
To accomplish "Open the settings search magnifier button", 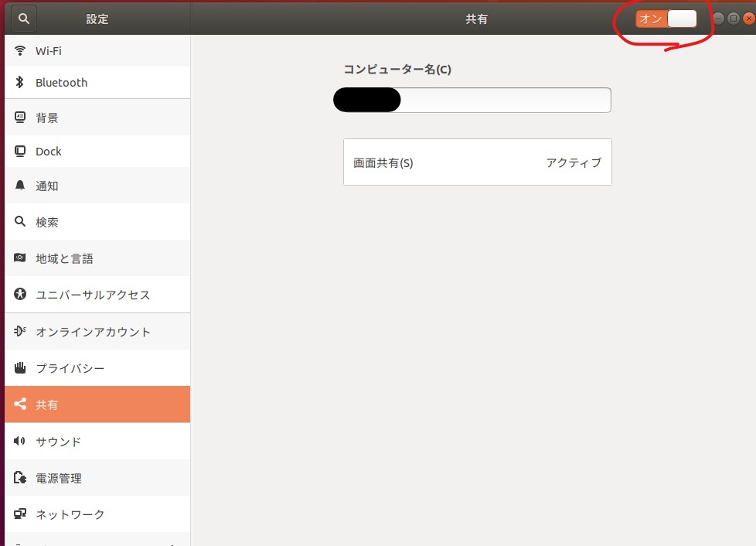I will (x=24, y=19).
